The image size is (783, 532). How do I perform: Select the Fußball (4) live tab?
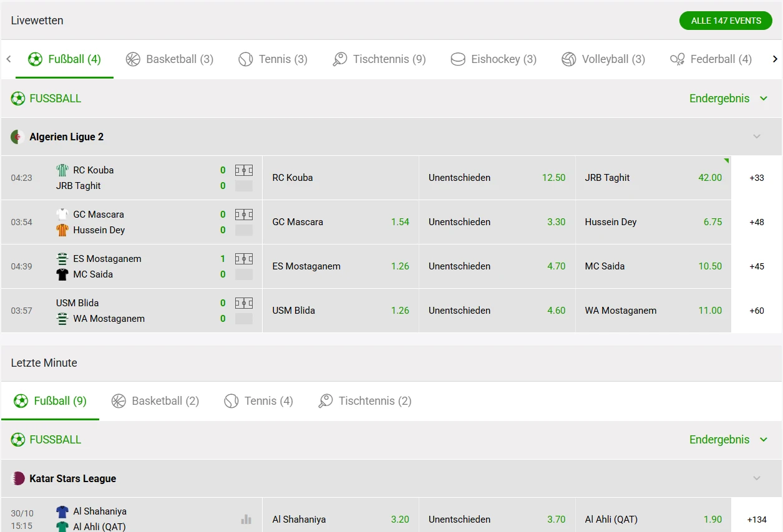(64, 59)
